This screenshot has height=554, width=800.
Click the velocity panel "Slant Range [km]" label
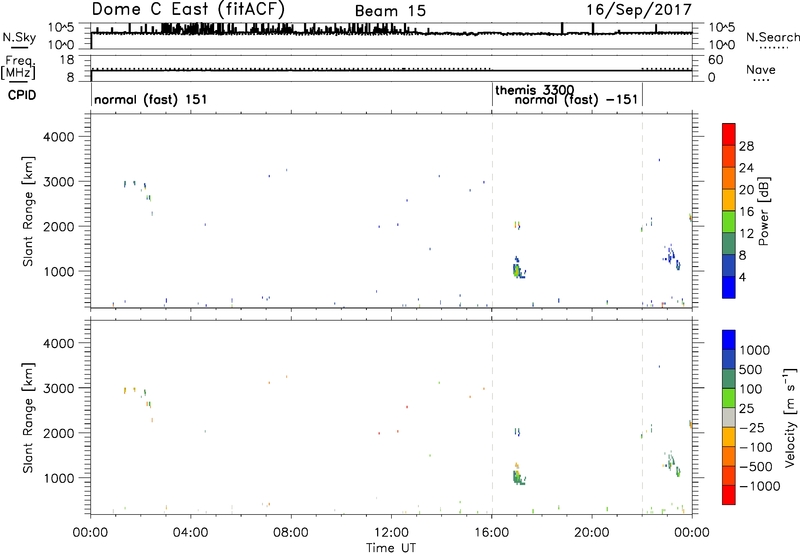[x=28, y=418]
